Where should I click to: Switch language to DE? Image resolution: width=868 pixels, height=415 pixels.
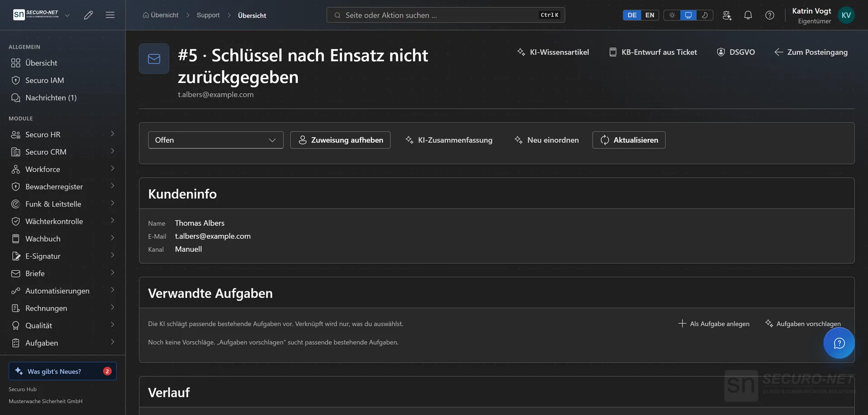coord(632,15)
